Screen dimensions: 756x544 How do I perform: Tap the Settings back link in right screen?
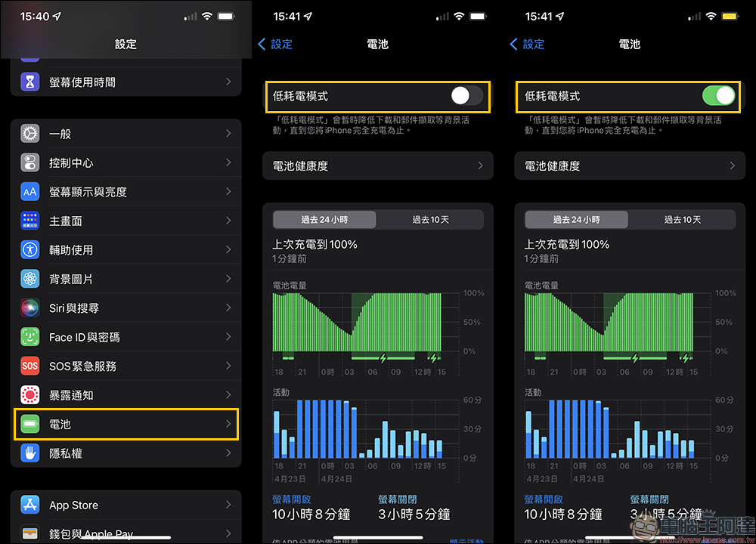click(527, 45)
